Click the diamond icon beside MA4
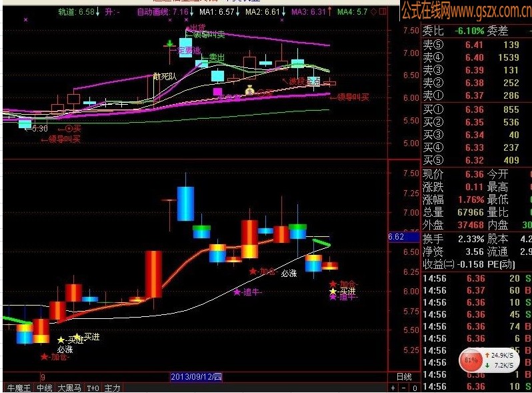 click(x=373, y=12)
